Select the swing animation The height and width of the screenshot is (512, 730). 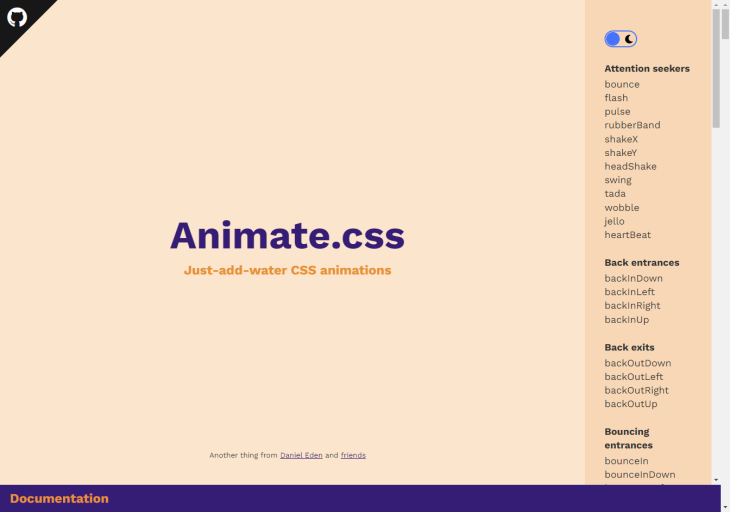pos(618,180)
